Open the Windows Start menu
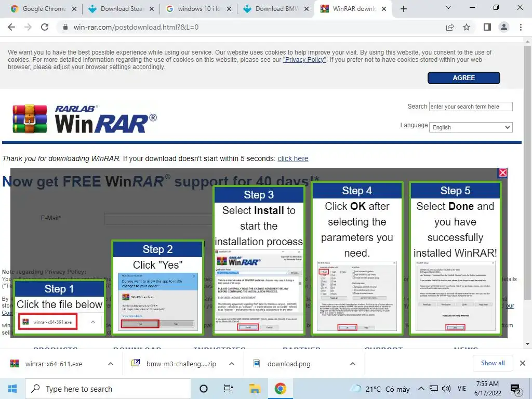 coord(12,389)
